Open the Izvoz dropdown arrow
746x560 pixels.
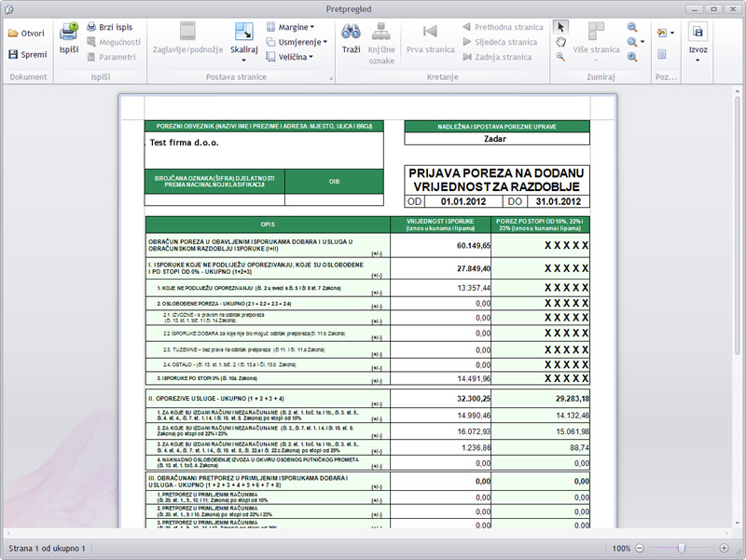point(698,61)
